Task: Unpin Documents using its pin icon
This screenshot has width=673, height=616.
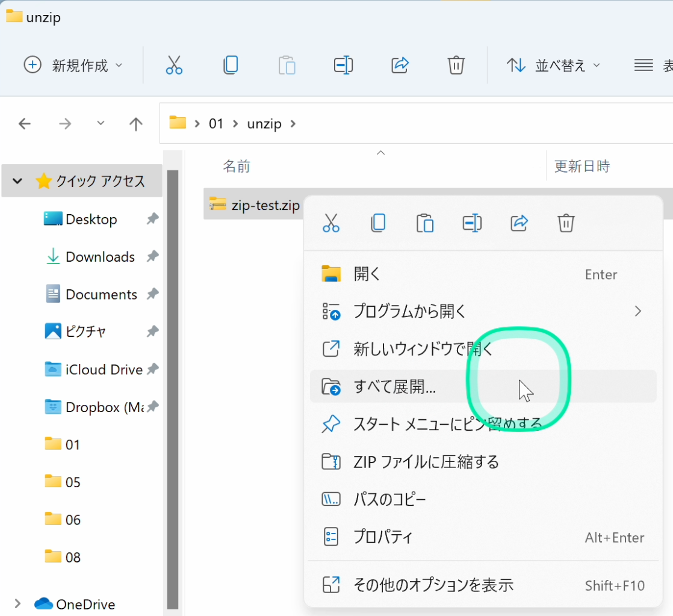Action: (x=152, y=294)
